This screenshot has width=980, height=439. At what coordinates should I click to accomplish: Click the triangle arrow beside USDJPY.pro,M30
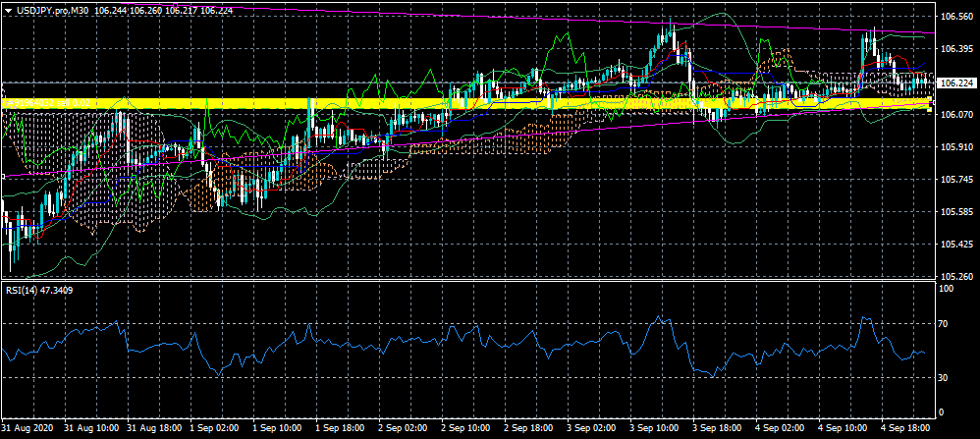(x=7, y=11)
